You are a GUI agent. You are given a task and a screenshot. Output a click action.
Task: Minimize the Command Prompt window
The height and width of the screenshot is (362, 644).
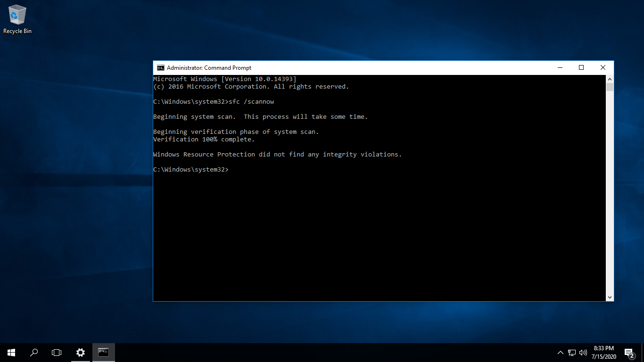pos(560,68)
